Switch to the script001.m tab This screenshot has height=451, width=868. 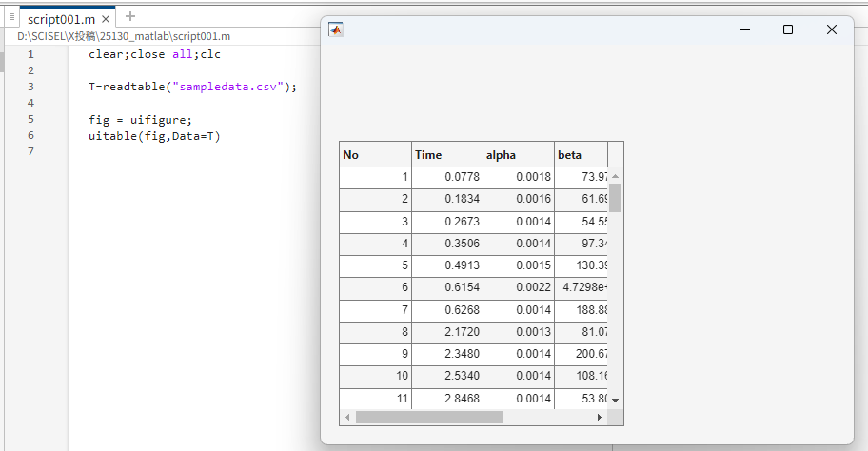coord(61,19)
